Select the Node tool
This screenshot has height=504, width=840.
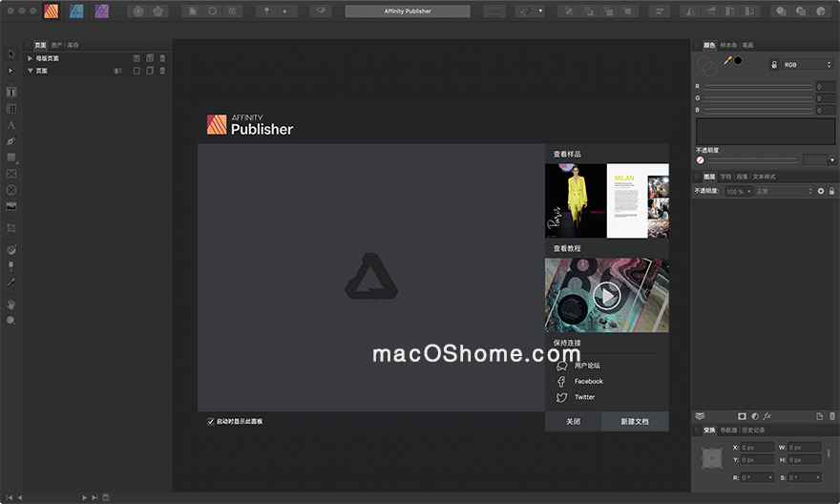[x=10, y=71]
